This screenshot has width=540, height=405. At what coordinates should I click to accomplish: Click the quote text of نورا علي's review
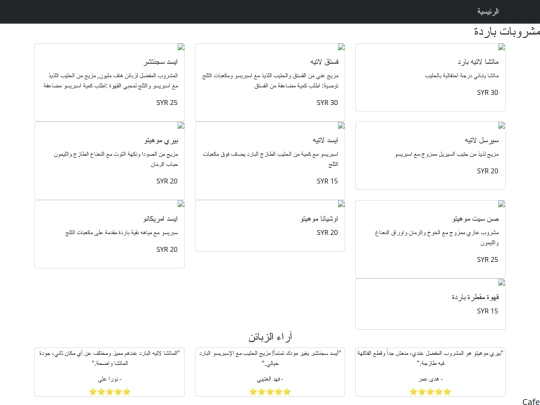click(110, 358)
